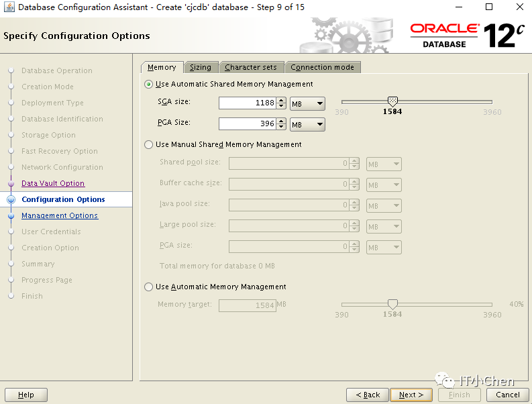532x404 pixels.
Task: Click the SGA size spinner arrows
Action: pos(281,103)
